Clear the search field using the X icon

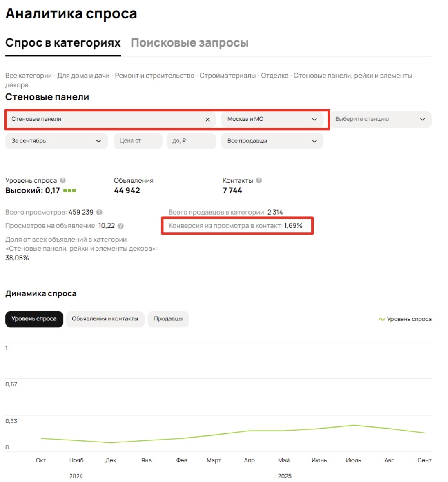point(207,119)
